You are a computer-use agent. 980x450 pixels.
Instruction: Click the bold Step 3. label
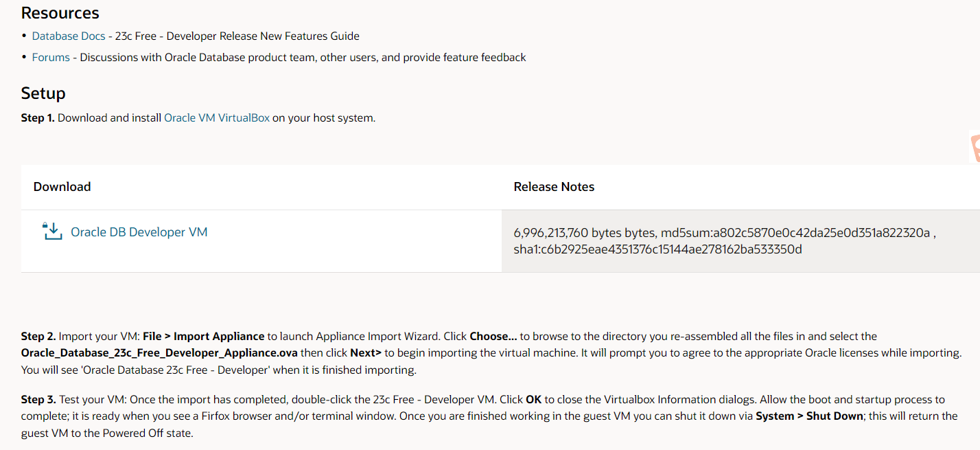[38, 399]
